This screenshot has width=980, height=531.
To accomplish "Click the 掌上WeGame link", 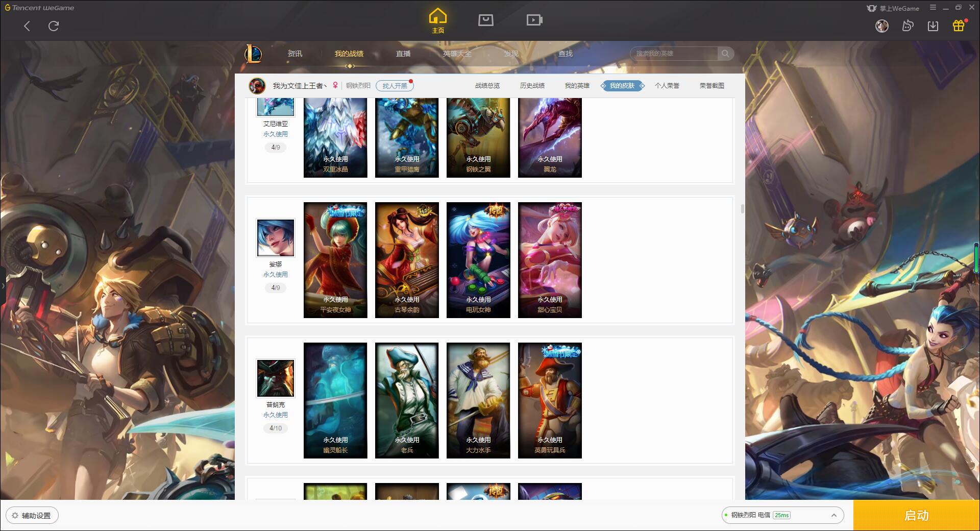I will point(893,8).
